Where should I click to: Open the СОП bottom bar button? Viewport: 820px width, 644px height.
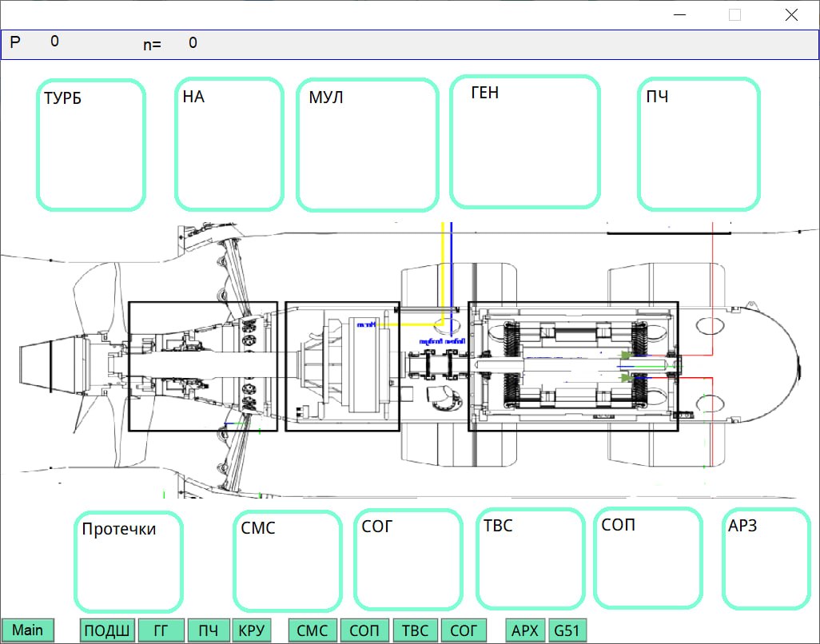[364, 630]
